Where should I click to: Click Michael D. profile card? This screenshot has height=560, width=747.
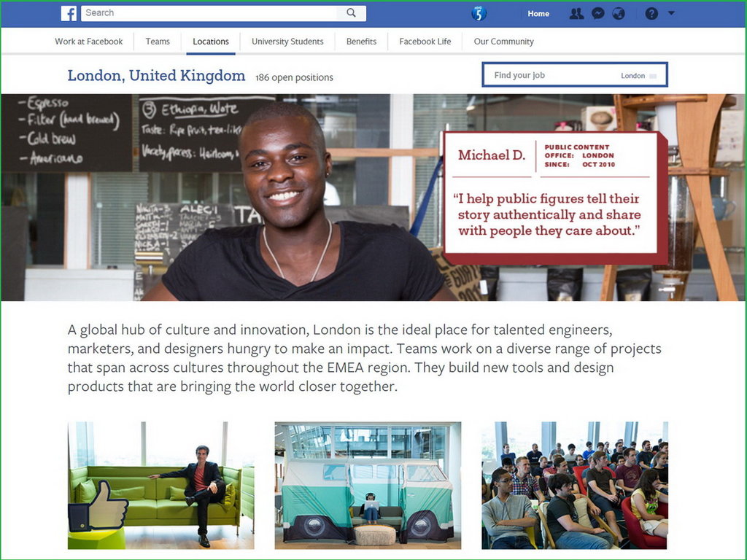click(556, 198)
